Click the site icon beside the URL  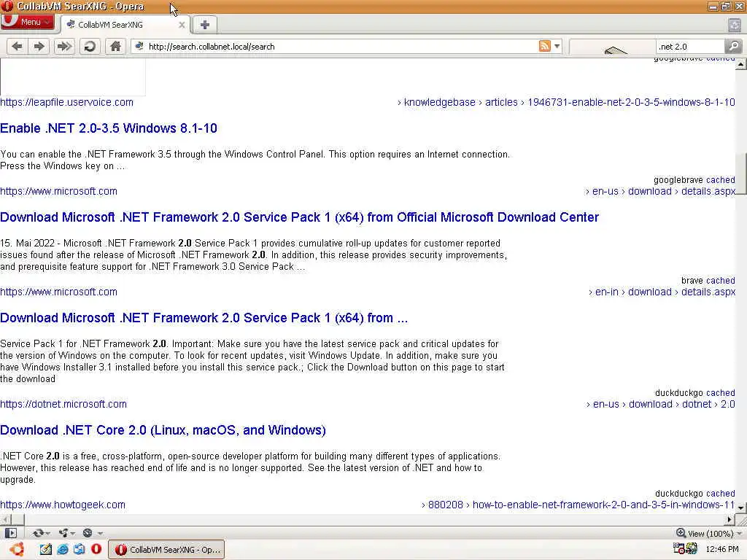click(139, 46)
